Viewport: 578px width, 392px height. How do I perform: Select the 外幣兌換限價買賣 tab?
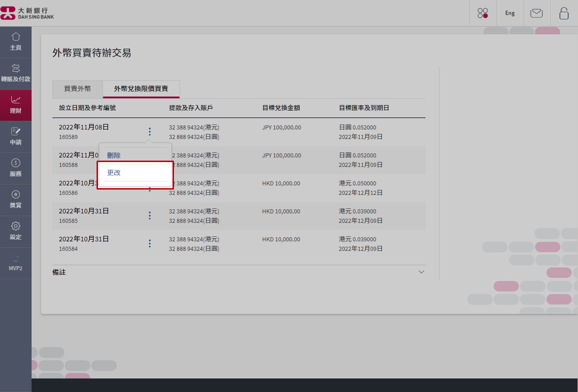(x=141, y=89)
